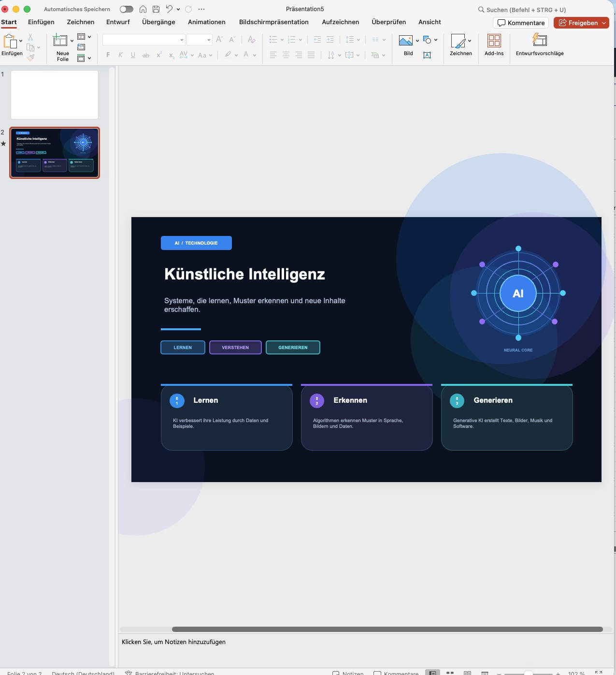
Task: Switch to the slide sorter view
Action: 450,673
